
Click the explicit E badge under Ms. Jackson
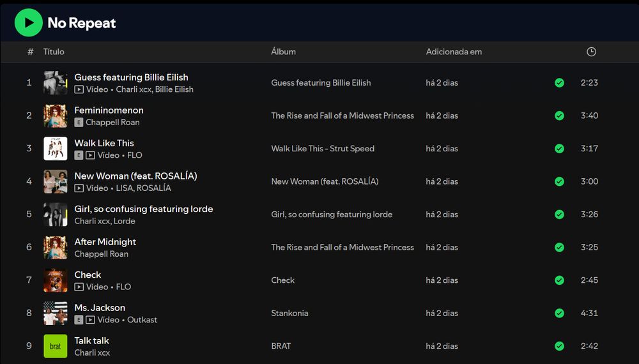[79, 320]
